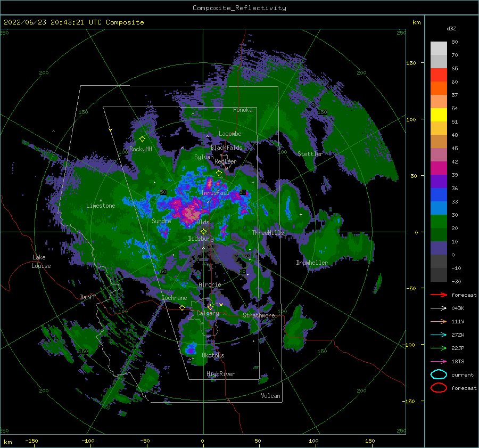Screen dimensions: 479x448
Task: Click the white plus marker west of Stettler storm
Action: pyautogui.click(x=301, y=214)
